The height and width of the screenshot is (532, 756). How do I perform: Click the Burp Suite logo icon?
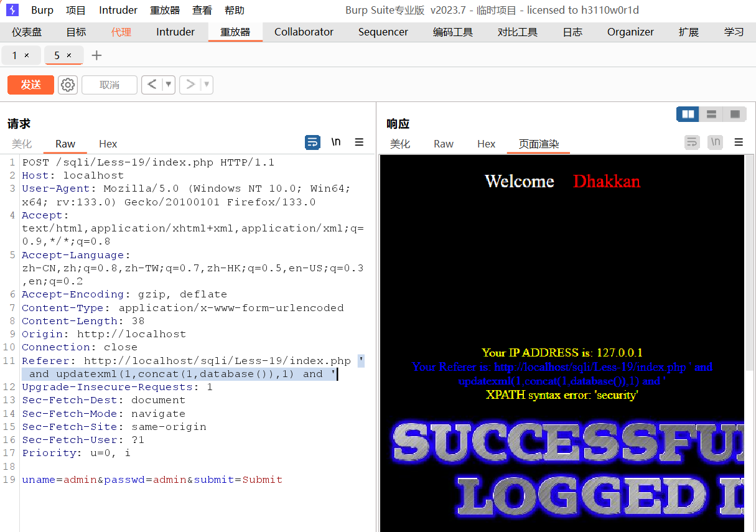12,10
